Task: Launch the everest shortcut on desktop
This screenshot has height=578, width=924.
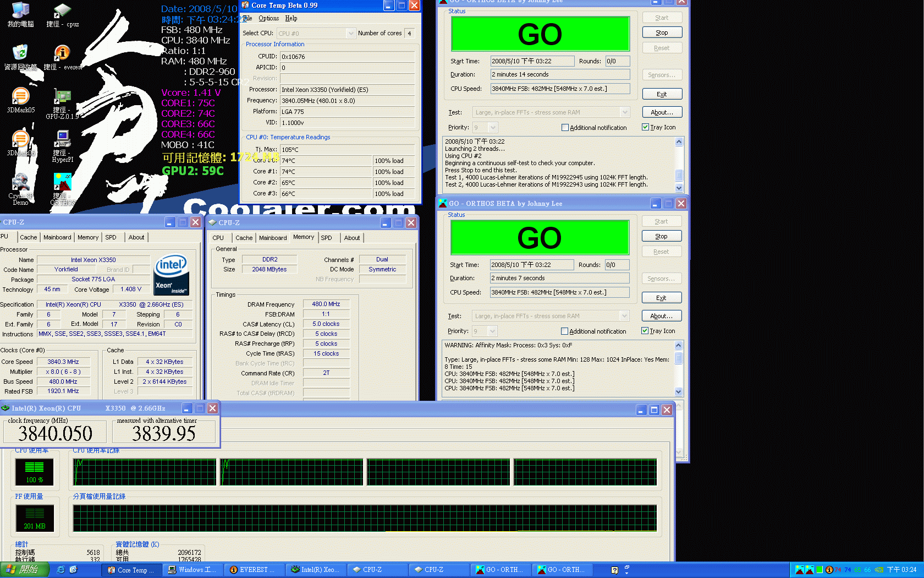Action: pyautogui.click(x=62, y=58)
